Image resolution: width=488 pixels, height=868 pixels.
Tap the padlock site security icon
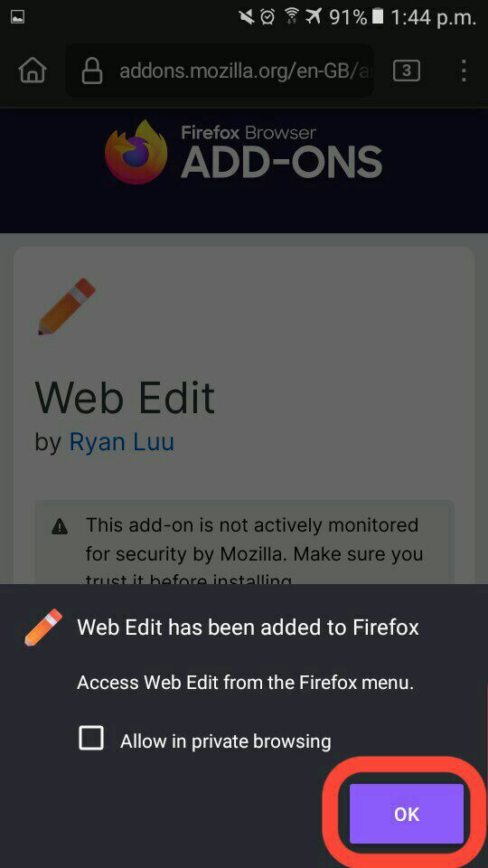click(92, 71)
